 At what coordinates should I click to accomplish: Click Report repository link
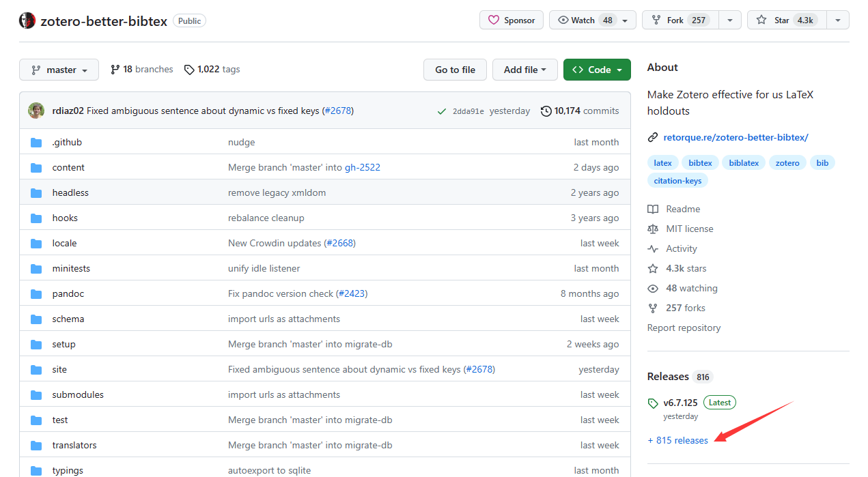684,328
